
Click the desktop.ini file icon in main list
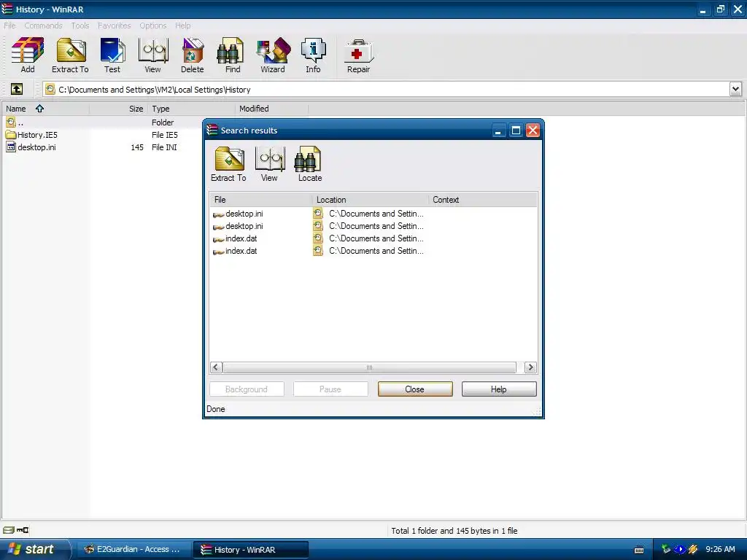pos(11,147)
